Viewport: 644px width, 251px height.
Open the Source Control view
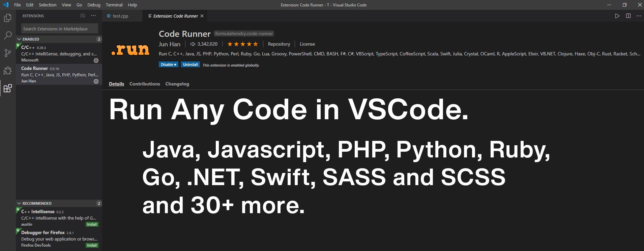(7, 53)
